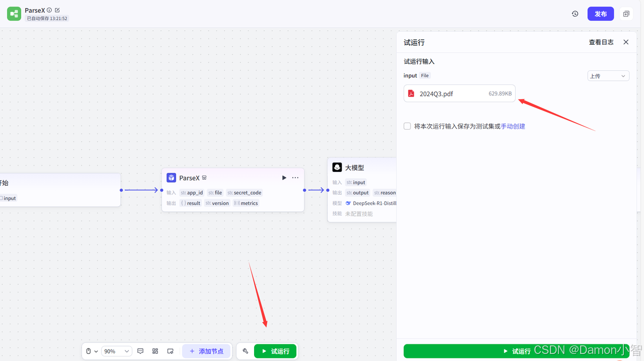Enable saving this run input as test set
Screen dimensions: 644x361
[407, 126]
